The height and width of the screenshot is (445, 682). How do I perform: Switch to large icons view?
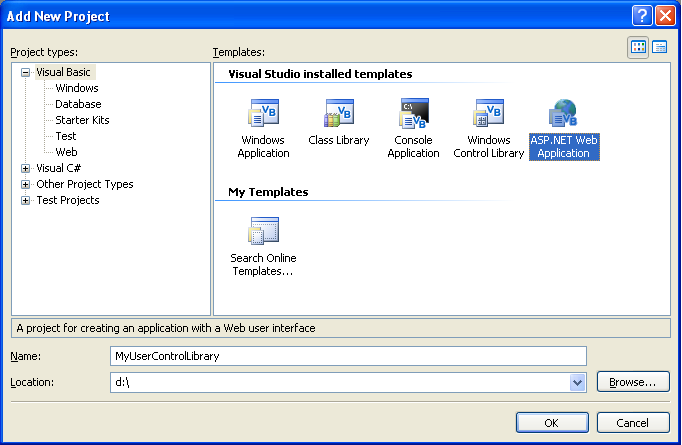(638, 47)
